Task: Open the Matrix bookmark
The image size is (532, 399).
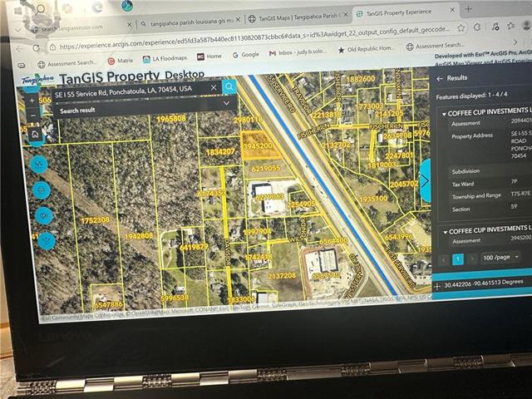Action: point(121,61)
